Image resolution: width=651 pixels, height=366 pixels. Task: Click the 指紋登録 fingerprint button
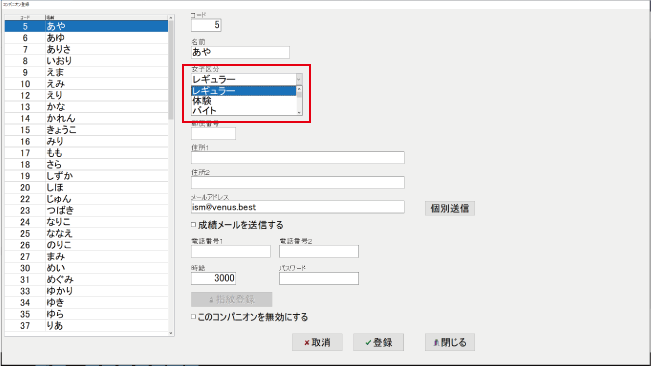(x=232, y=299)
